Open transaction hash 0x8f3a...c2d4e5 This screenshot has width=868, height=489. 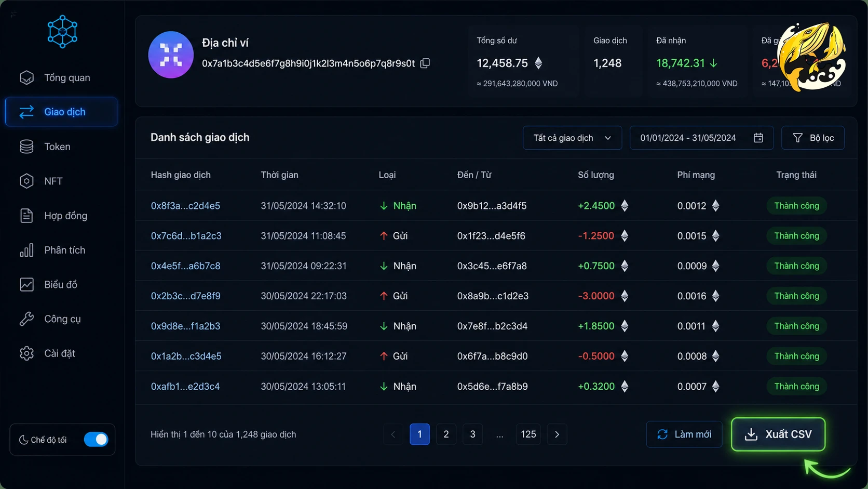(x=185, y=206)
